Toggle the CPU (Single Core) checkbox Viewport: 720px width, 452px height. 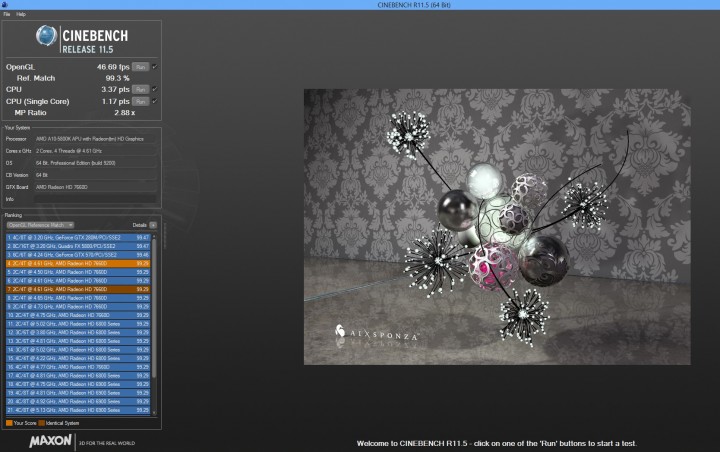[154, 99]
